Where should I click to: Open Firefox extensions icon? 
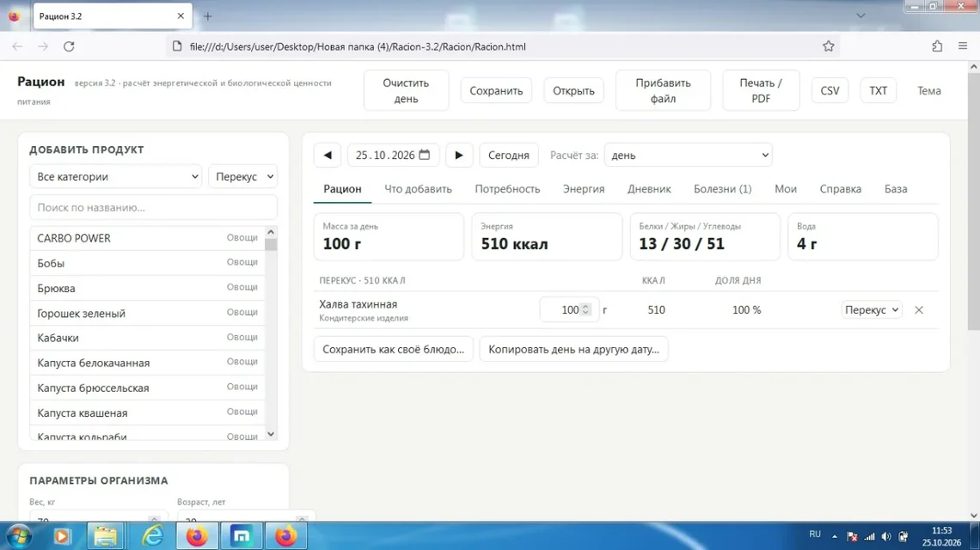pyautogui.click(x=937, y=46)
